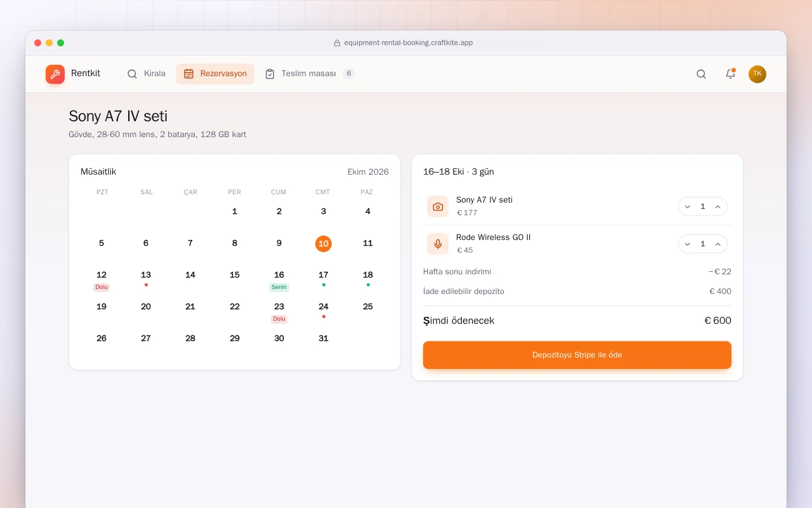The image size is (812, 508).
Task: Select the Rezervasyon tab
Action: 215,74
